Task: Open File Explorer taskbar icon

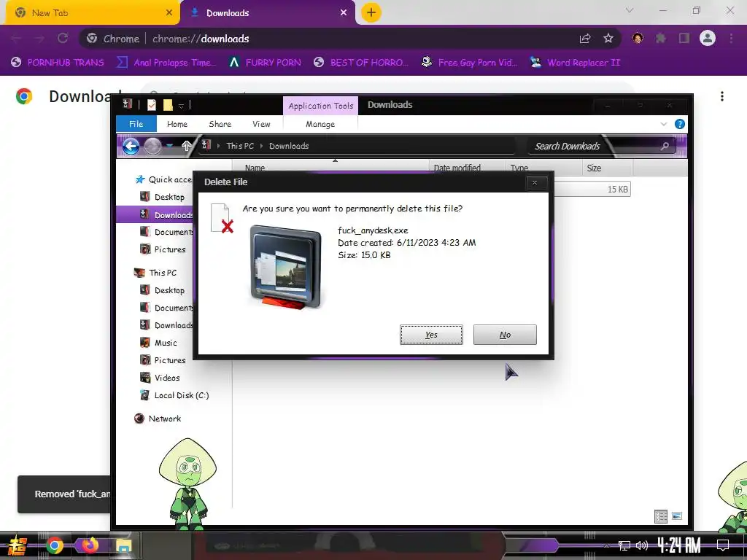Action: pyautogui.click(x=123, y=546)
